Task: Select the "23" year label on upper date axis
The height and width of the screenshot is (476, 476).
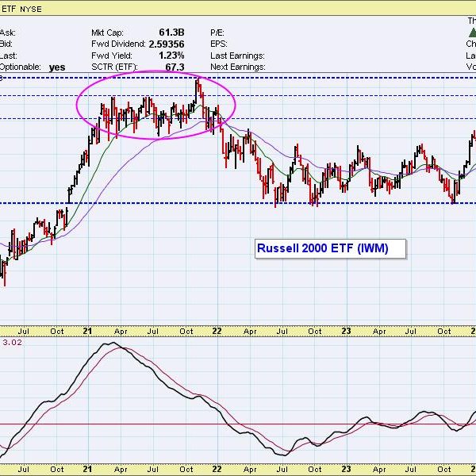Action: pos(346,331)
